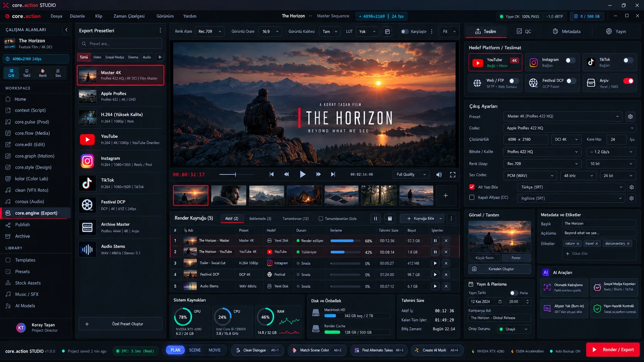The width and height of the screenshot is (644, 362).
Task: Click the Kuyruğa Ekle button
Action: [x=422, y=219]
